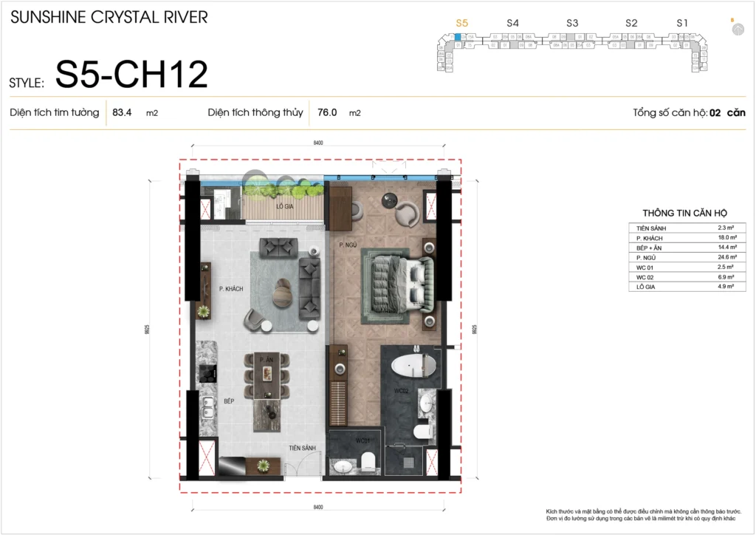Select the oval coffee table in living room

(x=283, y=293)
